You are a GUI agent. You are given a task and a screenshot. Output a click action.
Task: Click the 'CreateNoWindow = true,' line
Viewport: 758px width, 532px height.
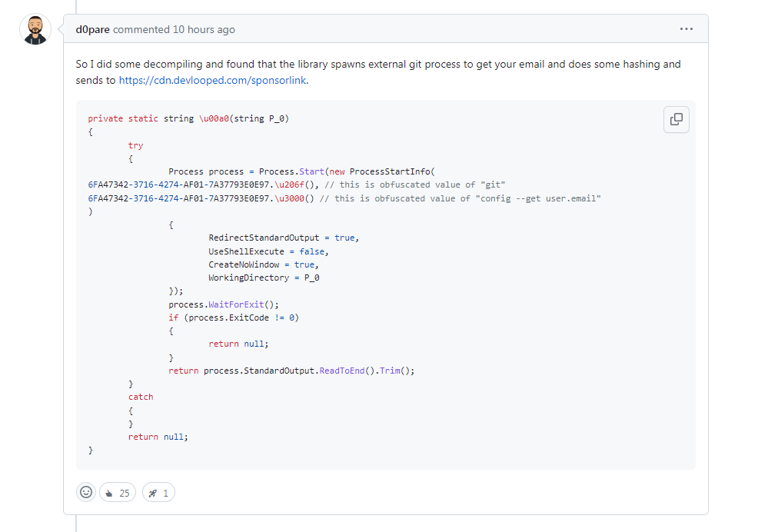[264, 264]
